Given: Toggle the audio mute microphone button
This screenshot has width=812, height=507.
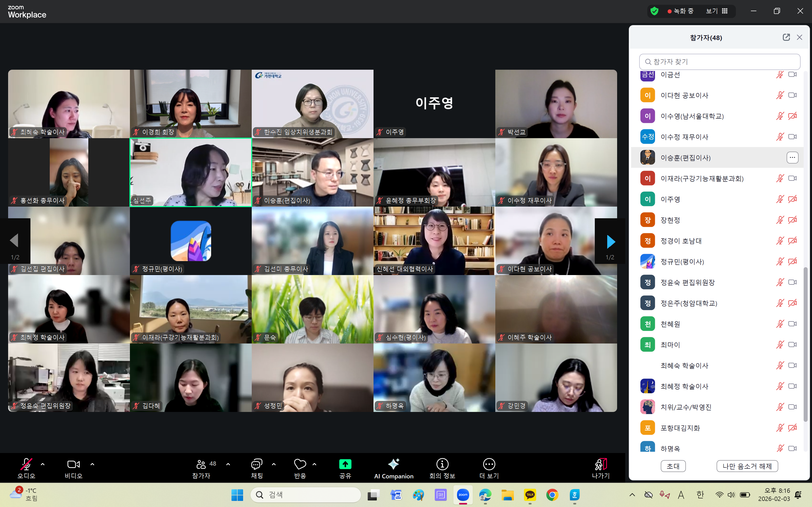Looking at the screenshot, I should [x=26, y=464].
